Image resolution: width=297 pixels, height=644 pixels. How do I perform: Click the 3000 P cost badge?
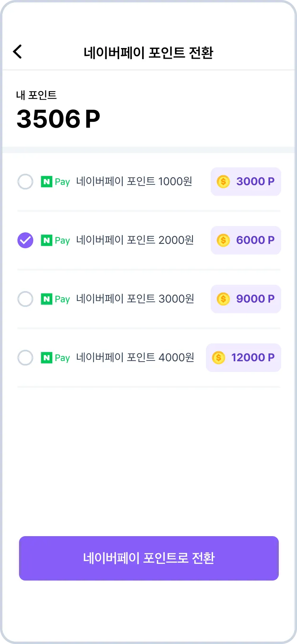click(246, 182)
